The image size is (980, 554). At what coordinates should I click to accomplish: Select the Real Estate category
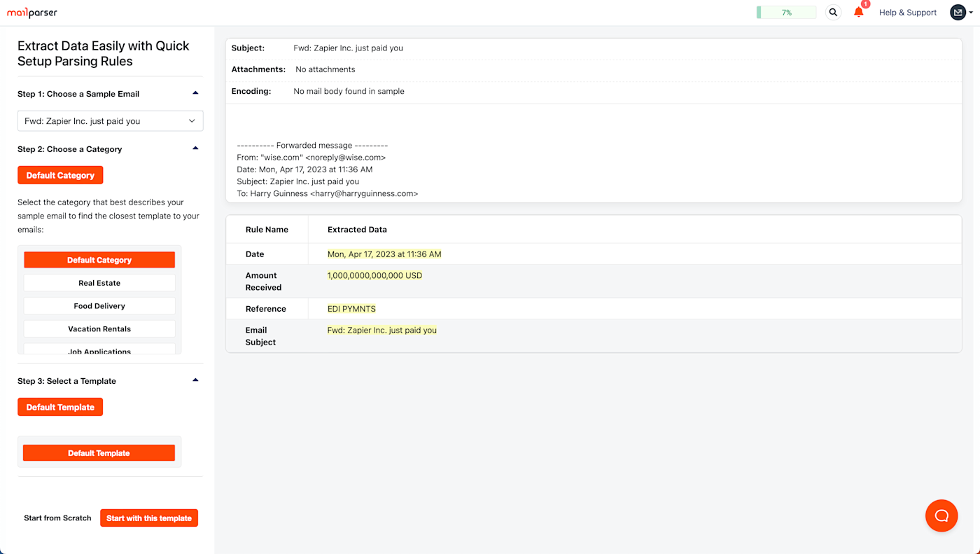(x=99, y=283)
